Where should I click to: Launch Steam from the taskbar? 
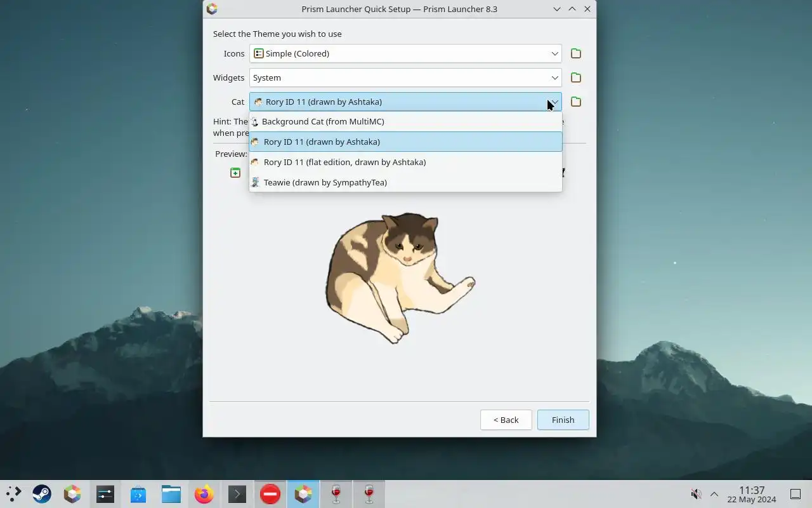coord(42,493)
